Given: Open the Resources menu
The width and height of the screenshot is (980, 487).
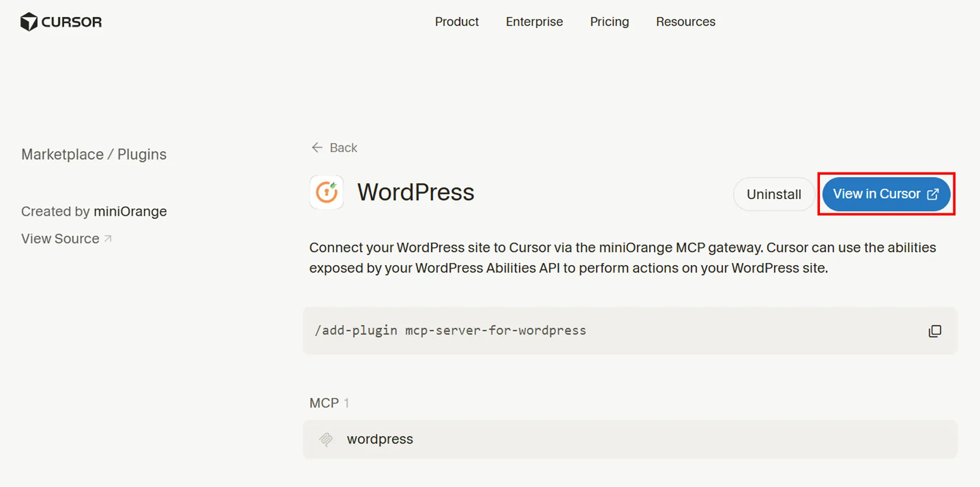Looking at the screenshot, I should click(x=685, y=22).
